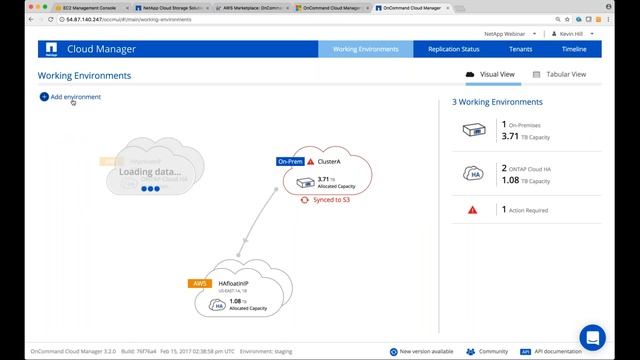Click the API documentation badge icon
The width and height of the screenshot is (640, 360).
click(x=525, y=352)
